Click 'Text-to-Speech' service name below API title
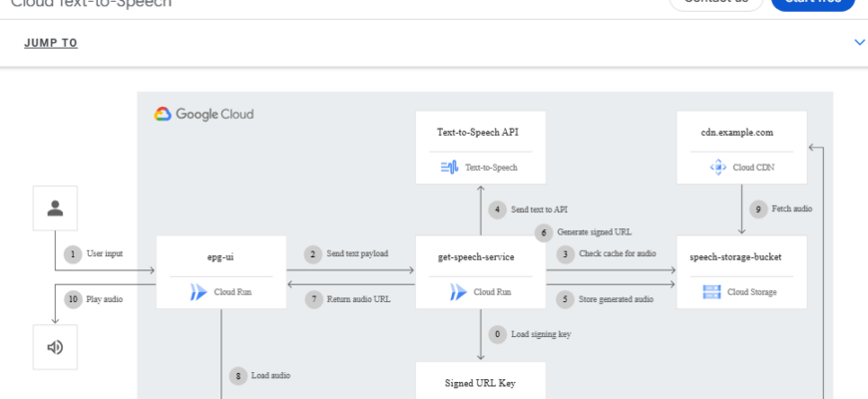This screenshot has width=868, height=399. [491, 167]
